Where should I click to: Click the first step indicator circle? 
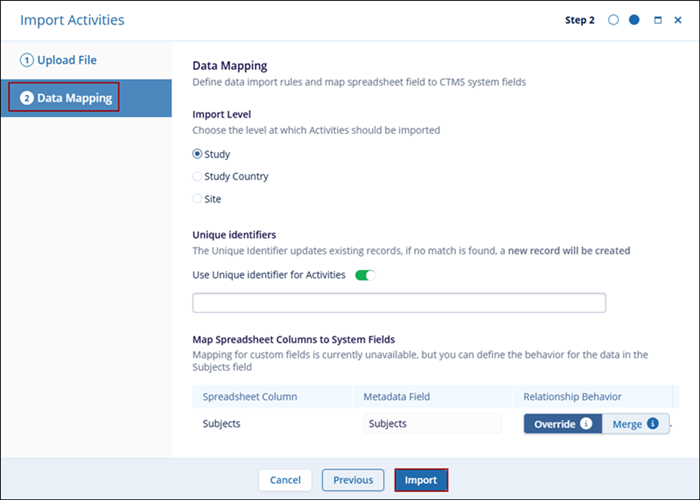(613, 20)
